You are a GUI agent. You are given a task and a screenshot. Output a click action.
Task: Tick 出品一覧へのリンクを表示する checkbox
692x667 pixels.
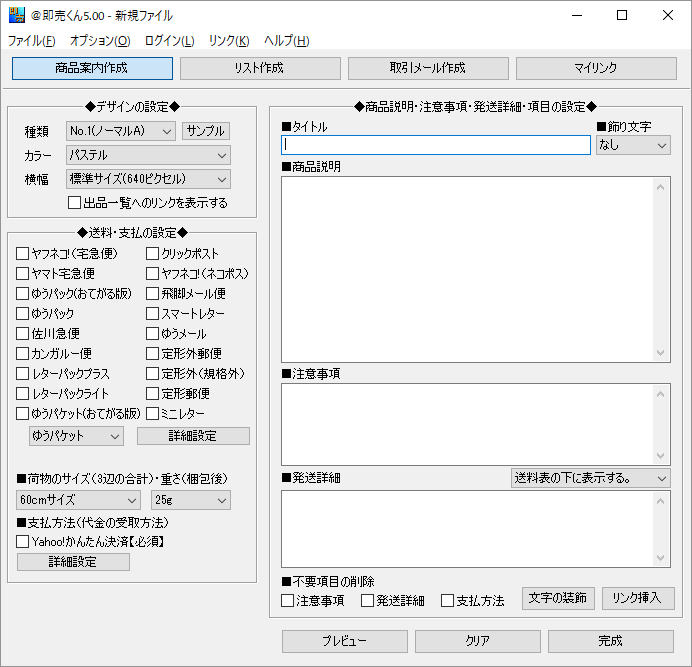tap(75, 203)
